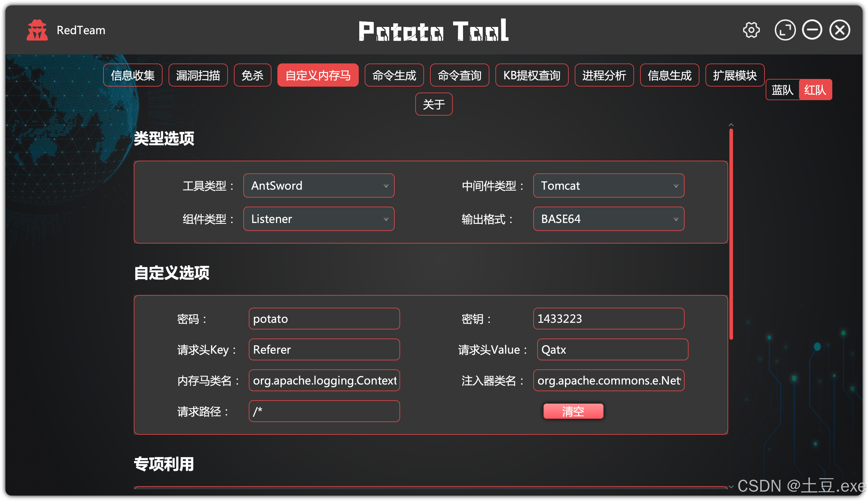Close the app with the X icon

840,30
